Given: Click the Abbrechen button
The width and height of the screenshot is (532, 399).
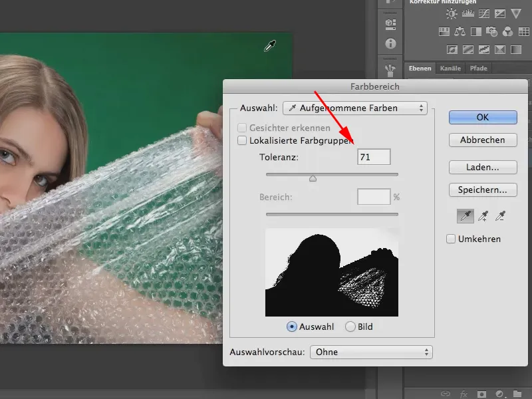Looking at the screenshot, I should click(483, 140).
